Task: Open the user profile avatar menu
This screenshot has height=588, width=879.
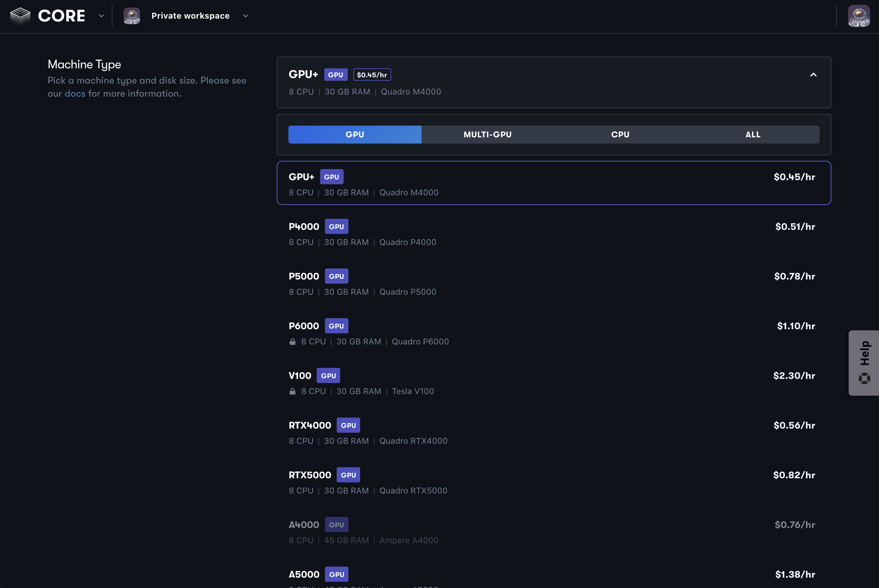Action: (x=859, y=16)
